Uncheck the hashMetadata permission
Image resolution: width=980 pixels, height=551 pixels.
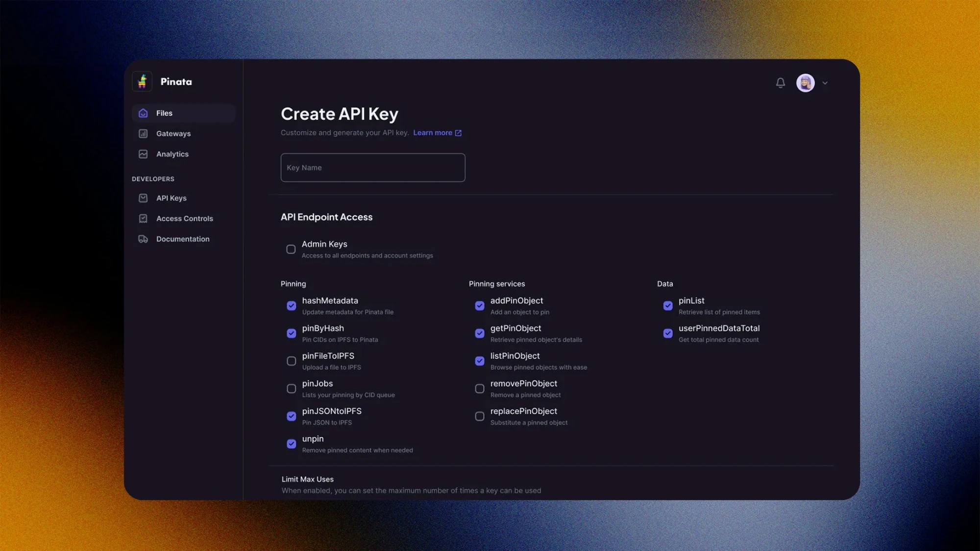coord(292,306)
